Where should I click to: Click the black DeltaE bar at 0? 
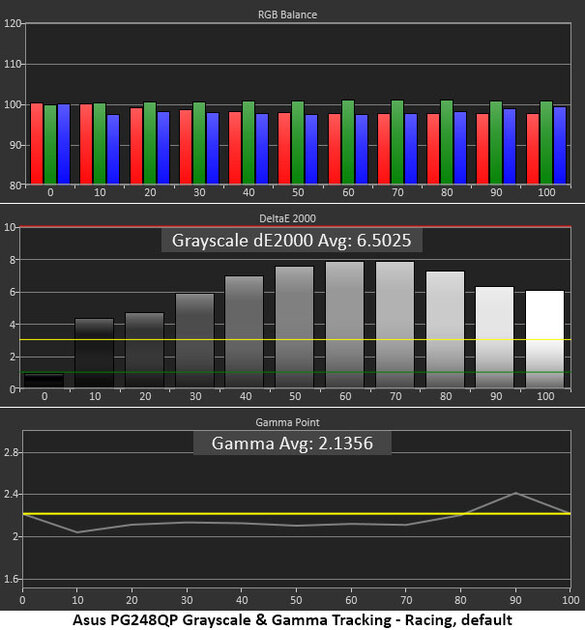(x=44, y=380)
